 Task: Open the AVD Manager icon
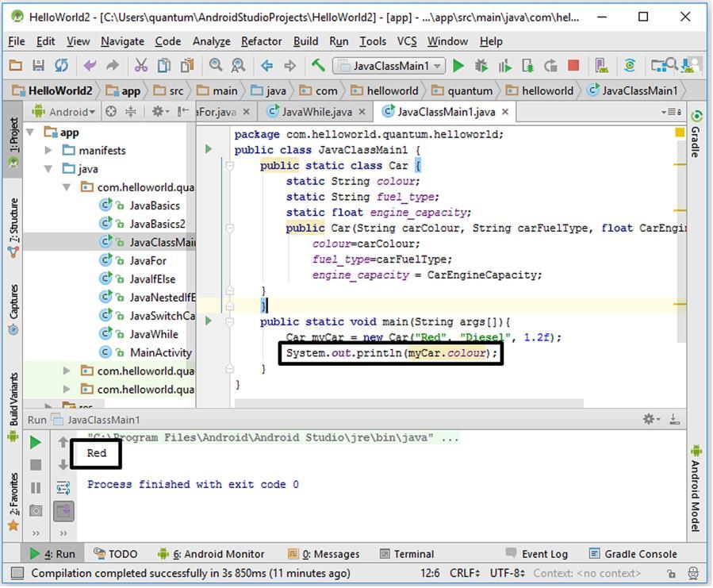coord(602,66)
